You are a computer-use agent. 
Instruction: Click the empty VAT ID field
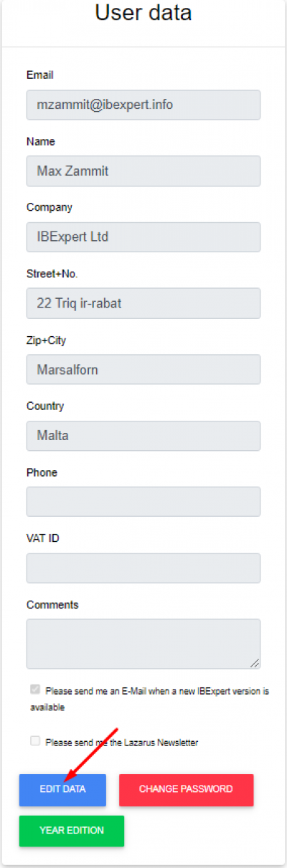point(143,568)
